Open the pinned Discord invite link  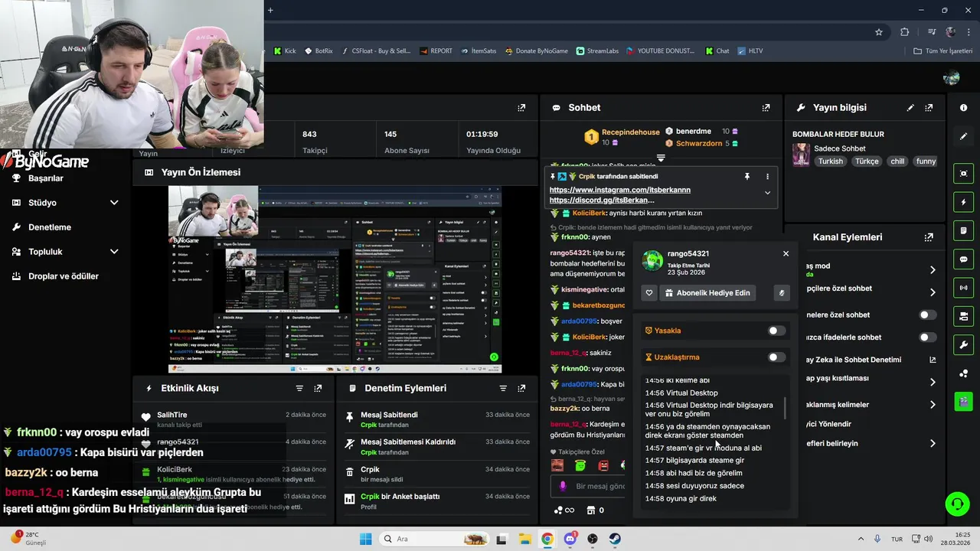pos(602,201)
